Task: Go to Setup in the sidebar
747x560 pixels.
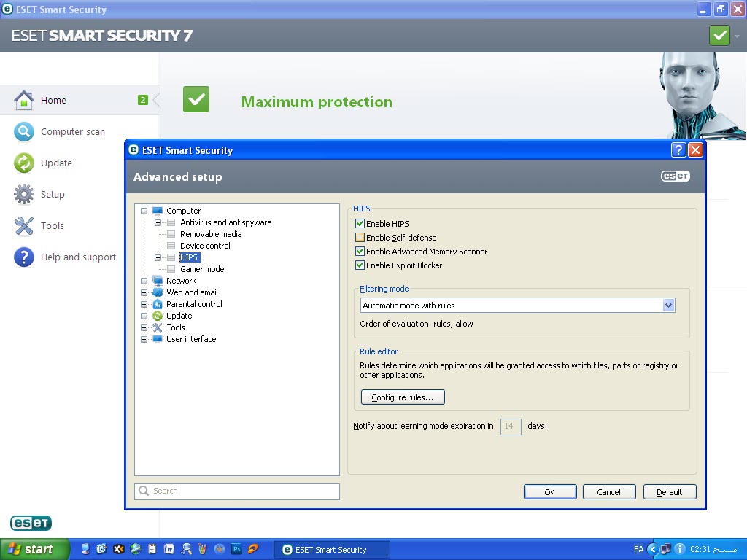Action: point(53,194)
